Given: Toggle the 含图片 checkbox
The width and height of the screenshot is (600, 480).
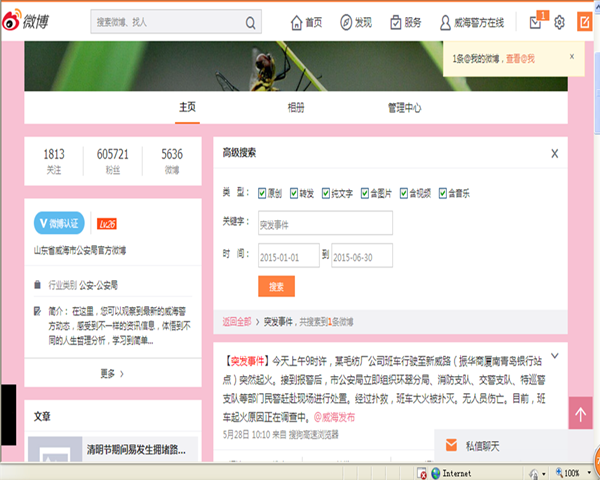Looking at the screenshot, I should click(366, 193).
